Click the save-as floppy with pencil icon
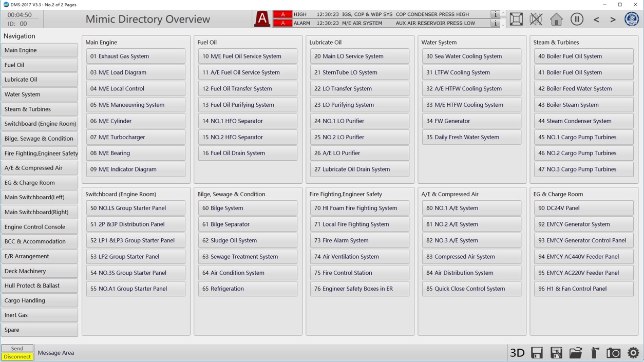The height and width of the screenshot is (362, 644). pyautogui.click(x=556, y=353)
